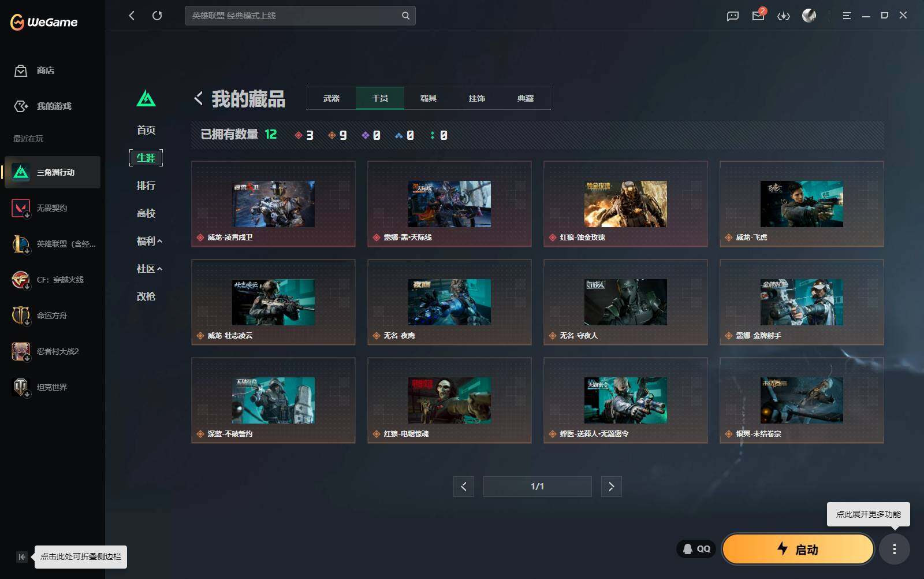Open 改枪 in the game menu
924x579 pixels.
coord(146,296)
